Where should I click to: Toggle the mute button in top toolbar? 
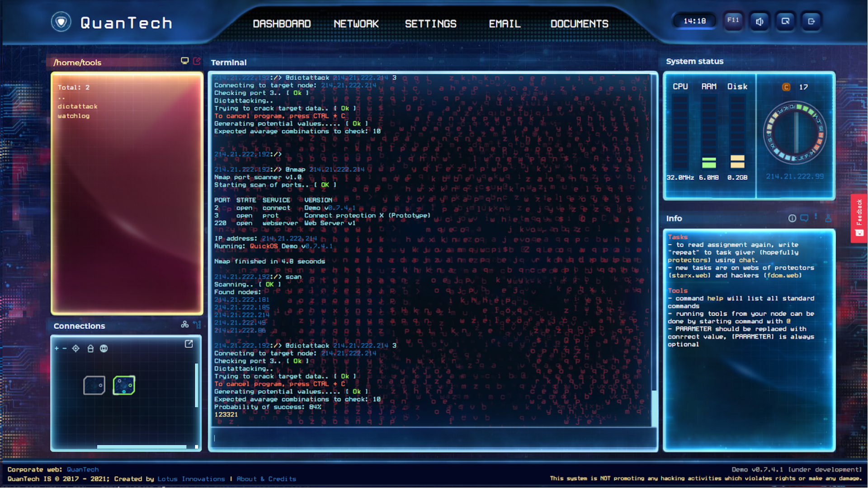[759, 21]
